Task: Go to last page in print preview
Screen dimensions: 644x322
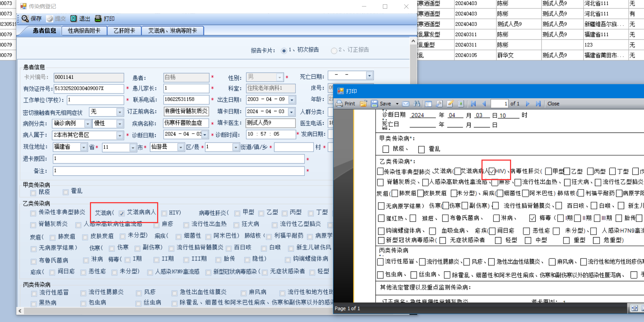Action: 539,104
